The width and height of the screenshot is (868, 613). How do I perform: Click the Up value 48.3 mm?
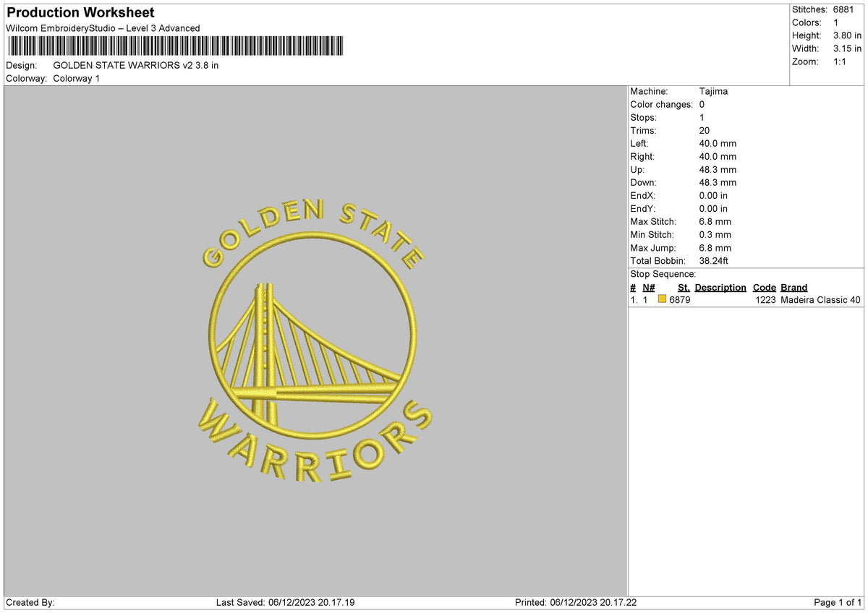[718, 169]
